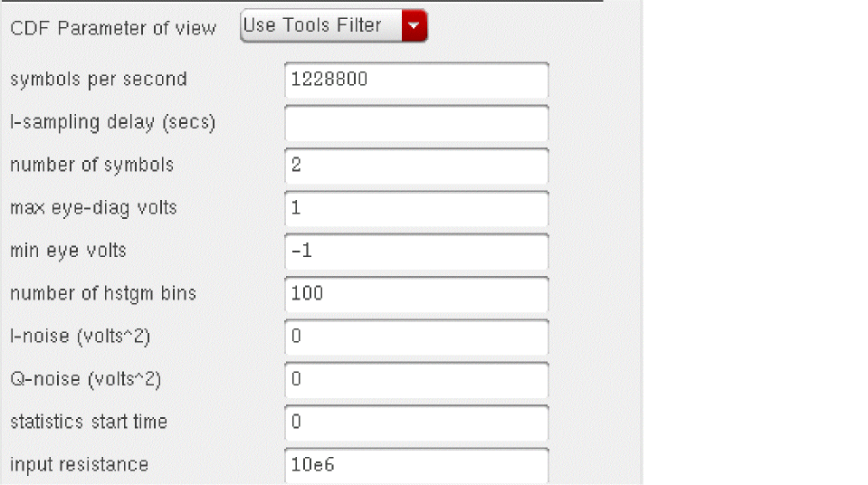
Task: Click the statistics start time label
Action: click(x=89, y=423)
